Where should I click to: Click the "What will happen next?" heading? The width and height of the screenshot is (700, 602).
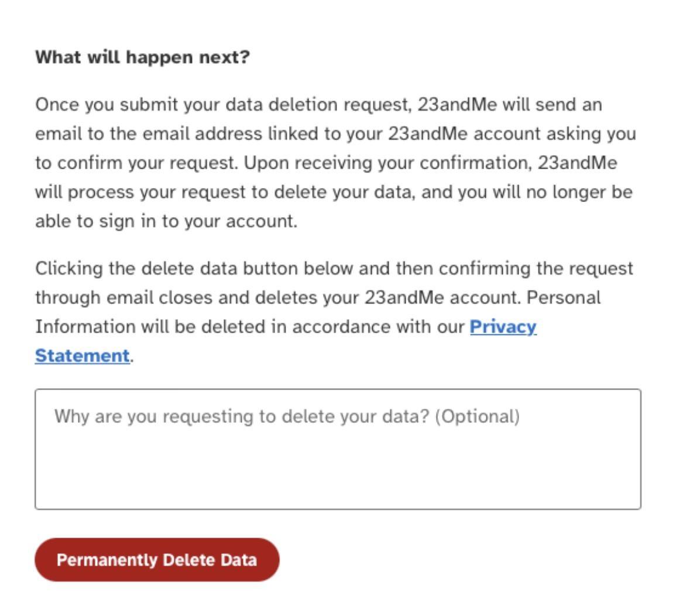[x=142, y=57]
